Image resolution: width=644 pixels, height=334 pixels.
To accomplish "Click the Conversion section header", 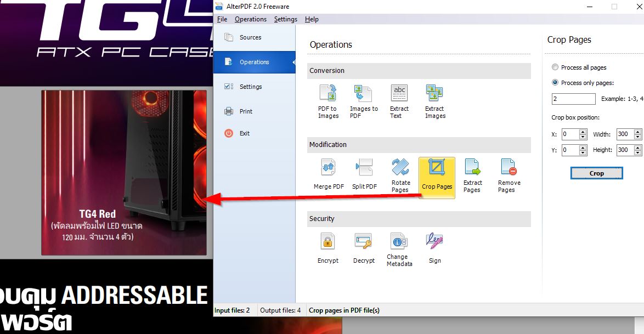I will [419, 71].
